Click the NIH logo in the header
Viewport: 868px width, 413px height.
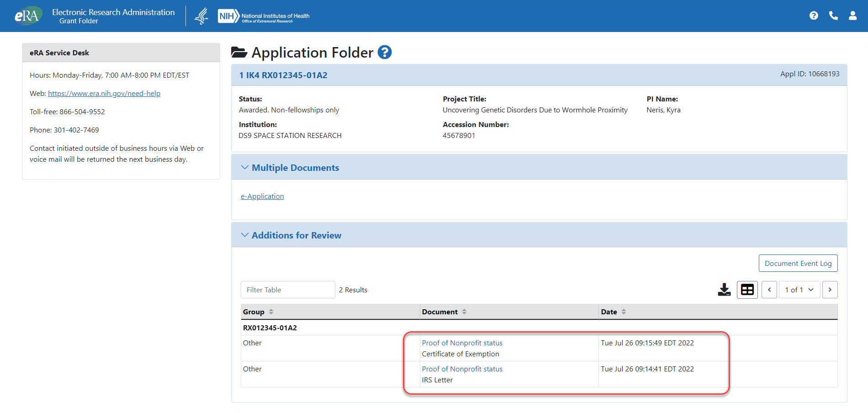264,16
